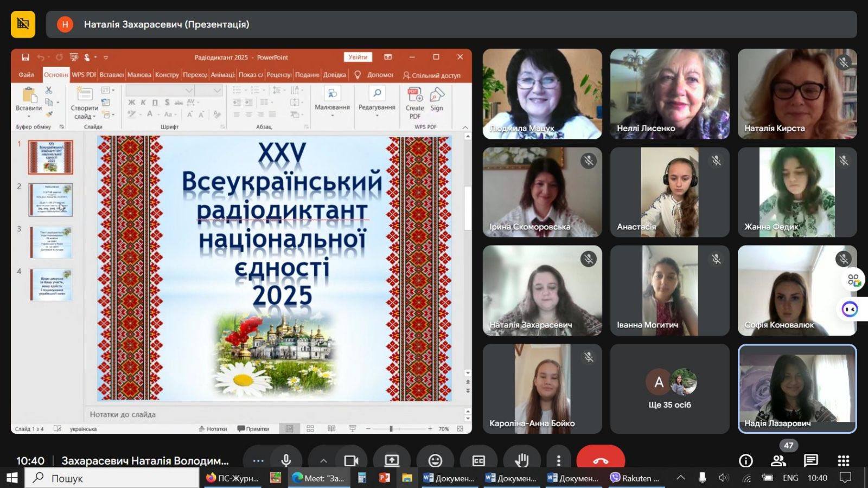Raise hand in the meeting
The image size is (868, 488).
[x=522, y=460]
